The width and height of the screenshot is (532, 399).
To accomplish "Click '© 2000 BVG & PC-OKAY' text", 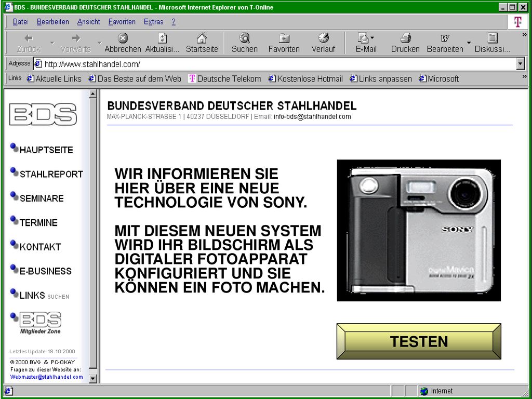I will click(x=43, y=362).
